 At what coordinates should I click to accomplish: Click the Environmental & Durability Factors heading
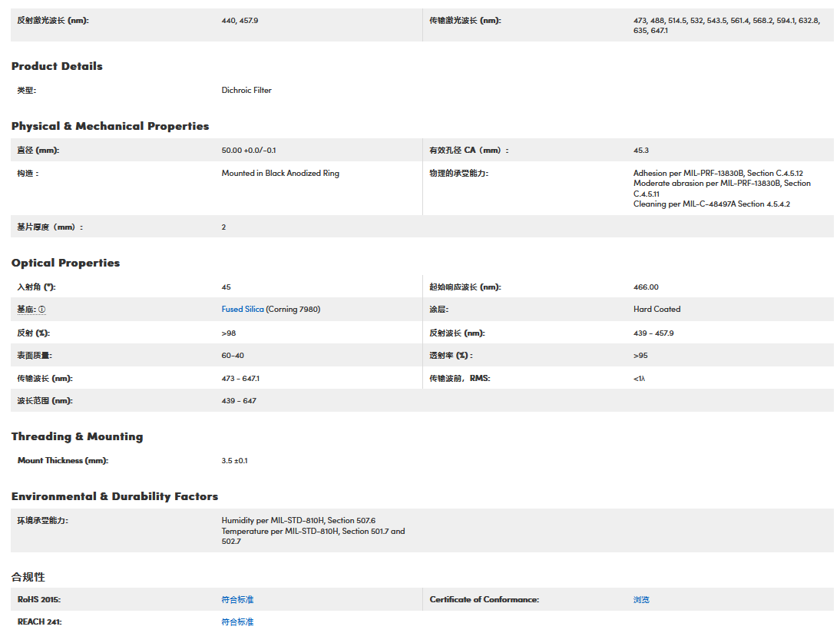tap(114, 496)
